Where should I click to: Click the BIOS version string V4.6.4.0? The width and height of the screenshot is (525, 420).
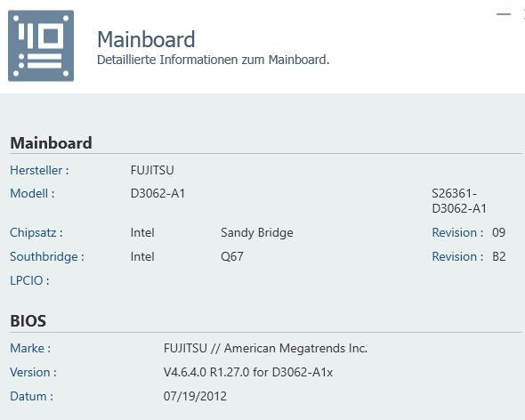point(248,373)
